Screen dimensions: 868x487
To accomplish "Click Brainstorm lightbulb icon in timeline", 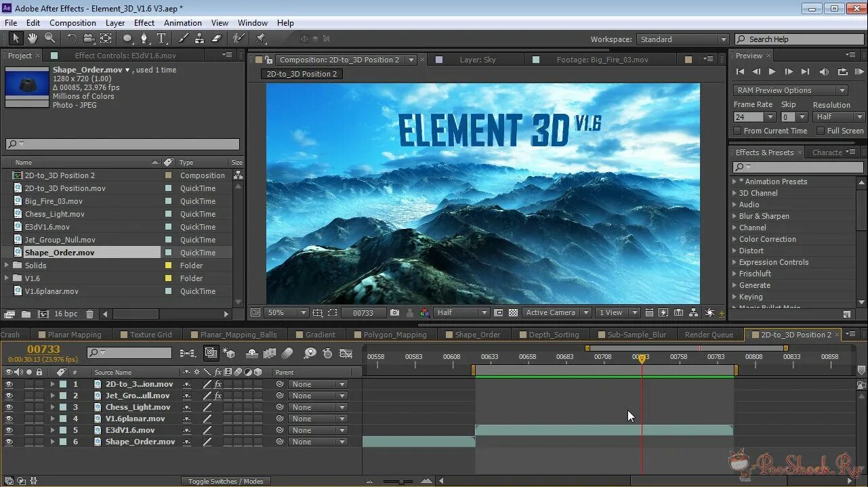I will click(310, 353).
